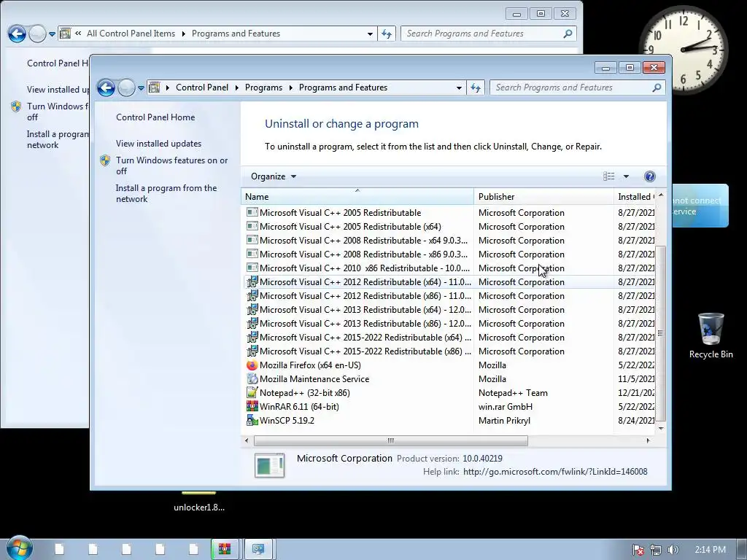Click the vertical scrollbar thumb
The width and height of the screenshot is (747, 560).
click(660, 333)
